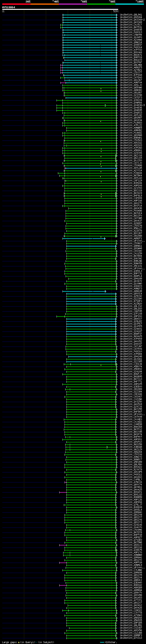
Task: Select hit UniRef100_B9RLN6
Action: pos(131,261)
